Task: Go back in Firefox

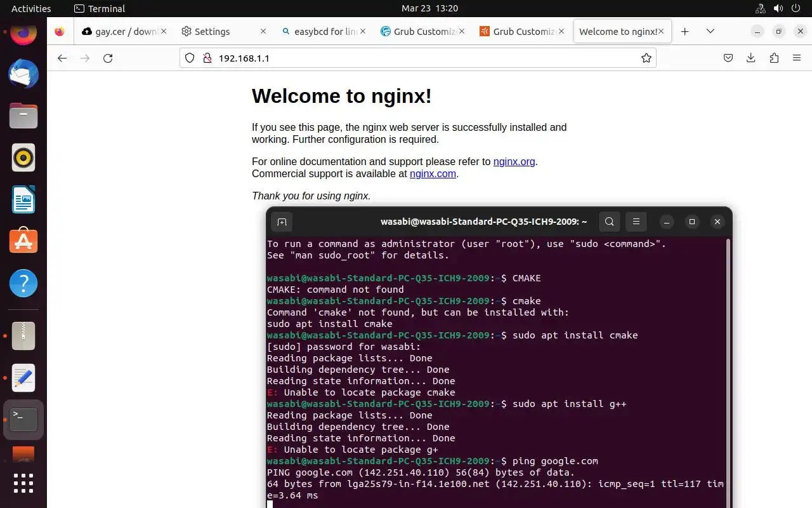Action: point(62,58)
